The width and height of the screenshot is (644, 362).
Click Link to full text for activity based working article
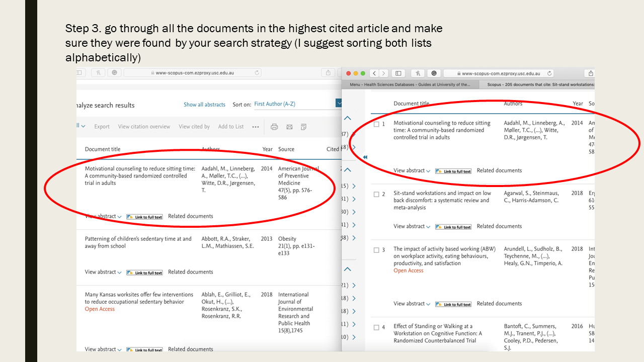point(453,305)
